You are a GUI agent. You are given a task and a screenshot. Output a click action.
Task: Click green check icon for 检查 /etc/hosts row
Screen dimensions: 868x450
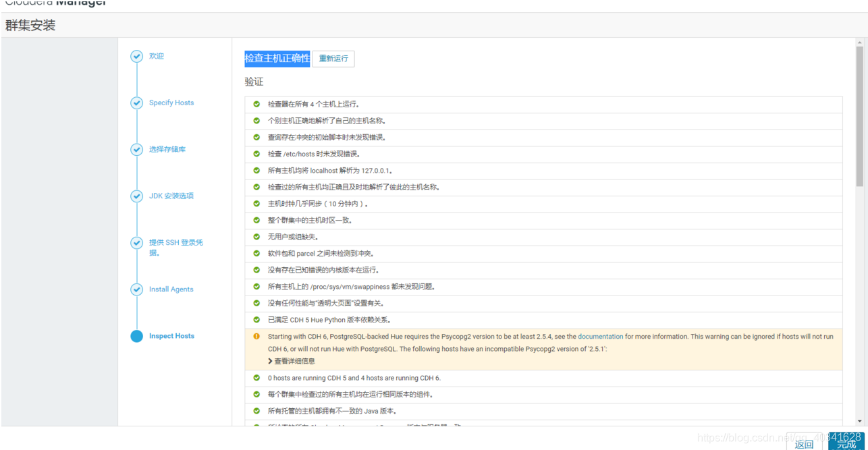click(x=256, y=154)
